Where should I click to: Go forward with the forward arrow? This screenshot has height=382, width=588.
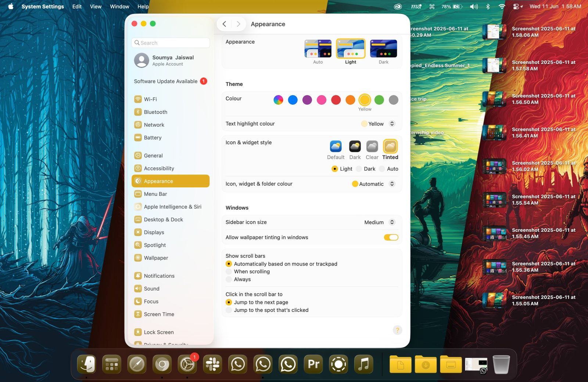(x=238, y=24)
